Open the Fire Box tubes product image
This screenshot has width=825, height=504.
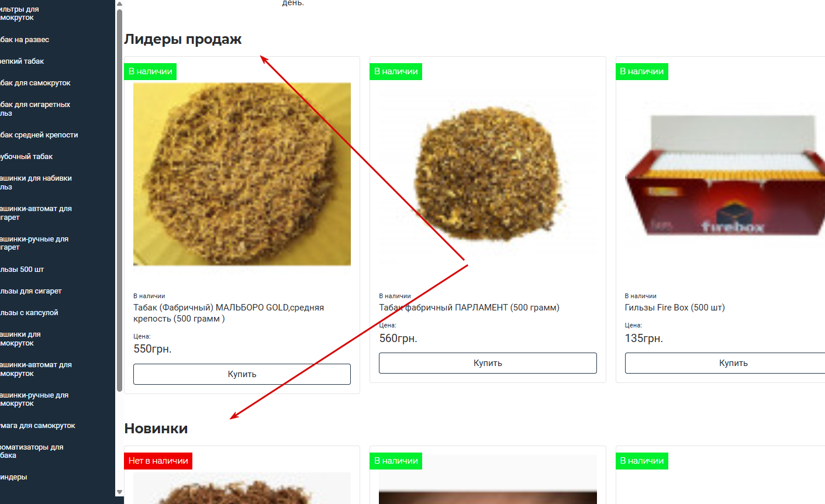(725, 174)
